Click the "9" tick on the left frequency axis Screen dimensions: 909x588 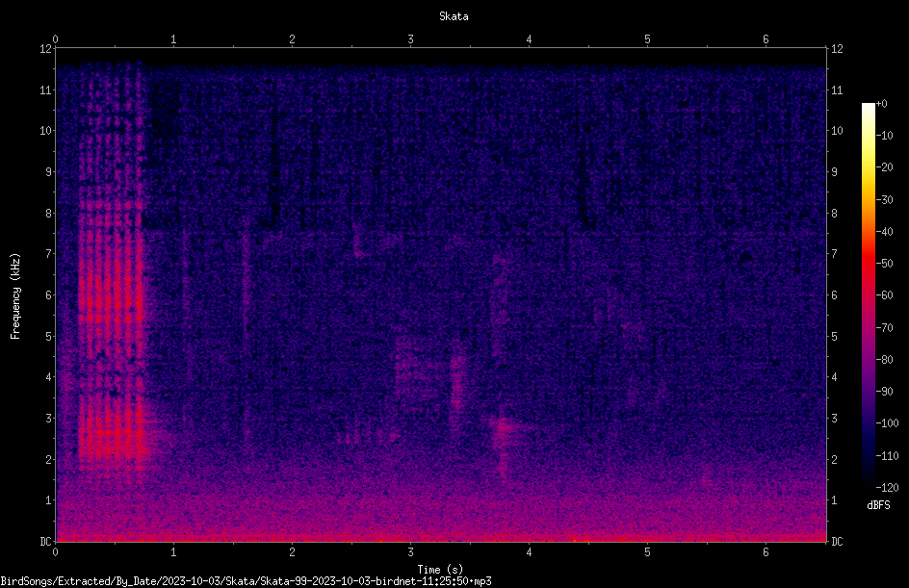(48, 172)
